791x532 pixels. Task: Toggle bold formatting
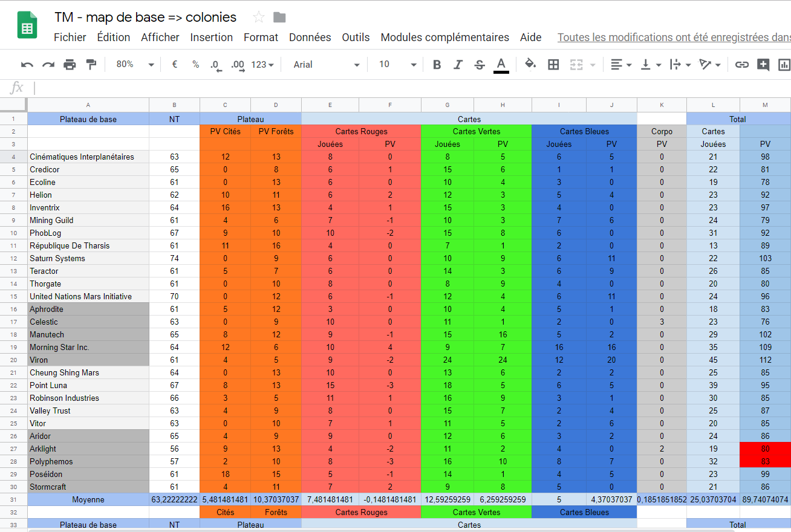click(437, 65)
